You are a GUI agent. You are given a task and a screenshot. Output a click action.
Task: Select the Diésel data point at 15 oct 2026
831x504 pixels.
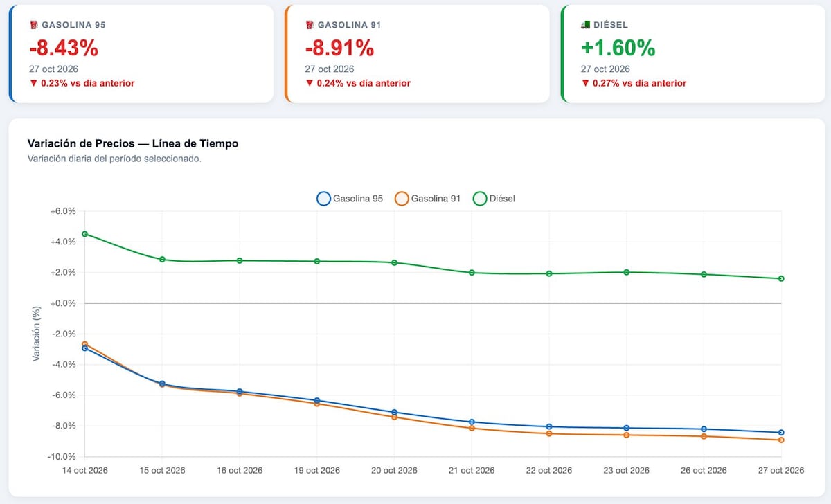coord(162,260)
